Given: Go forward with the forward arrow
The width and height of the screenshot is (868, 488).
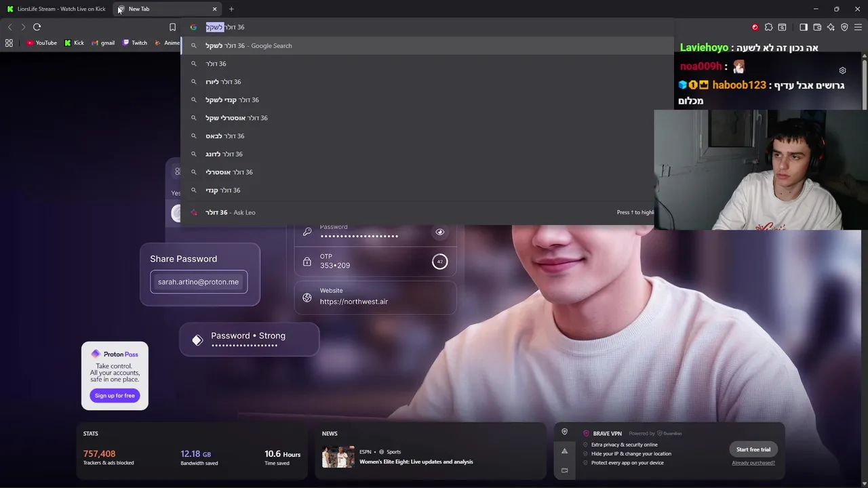Looking at the screenshot, I should click(23, 27).
